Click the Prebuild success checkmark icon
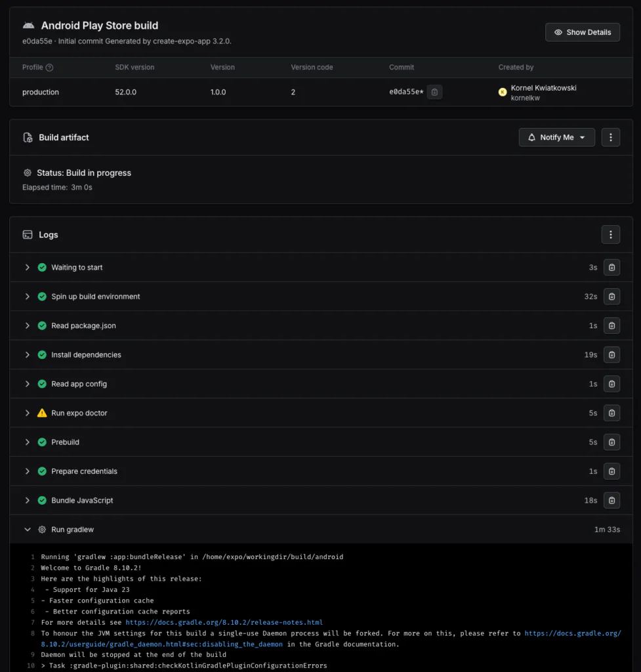This screenshot has width=641, height=672. pyautogui.click(x=42, y=442)
